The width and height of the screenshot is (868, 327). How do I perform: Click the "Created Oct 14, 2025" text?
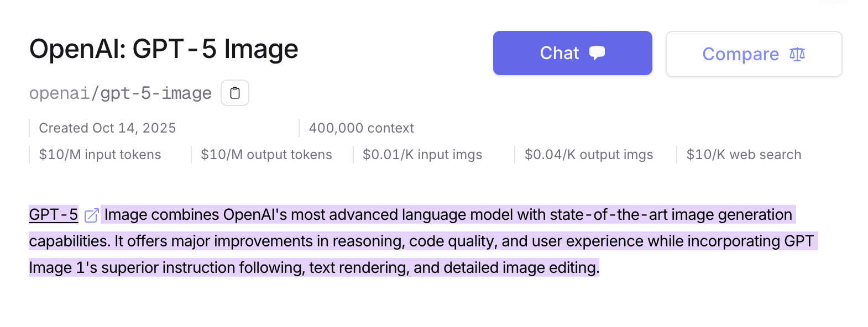pos(107,128)
